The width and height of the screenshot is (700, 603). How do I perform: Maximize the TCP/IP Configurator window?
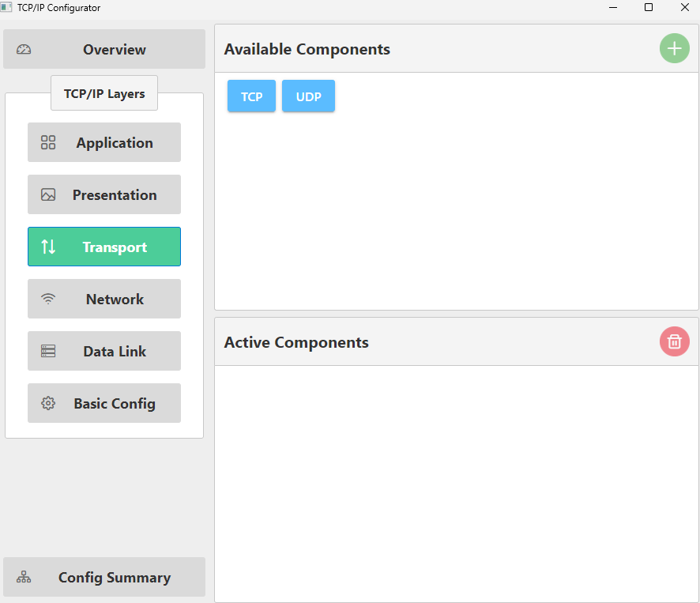(x=649, y=7)
